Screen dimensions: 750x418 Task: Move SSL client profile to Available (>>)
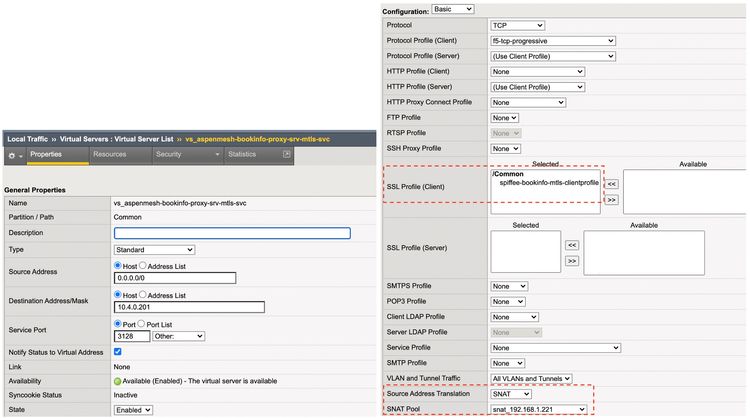click(x=612, y=200)
